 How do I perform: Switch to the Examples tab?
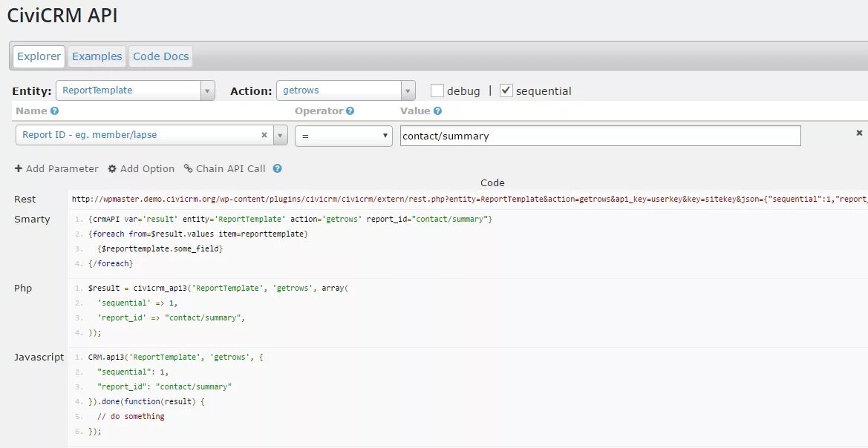[97, 56]
